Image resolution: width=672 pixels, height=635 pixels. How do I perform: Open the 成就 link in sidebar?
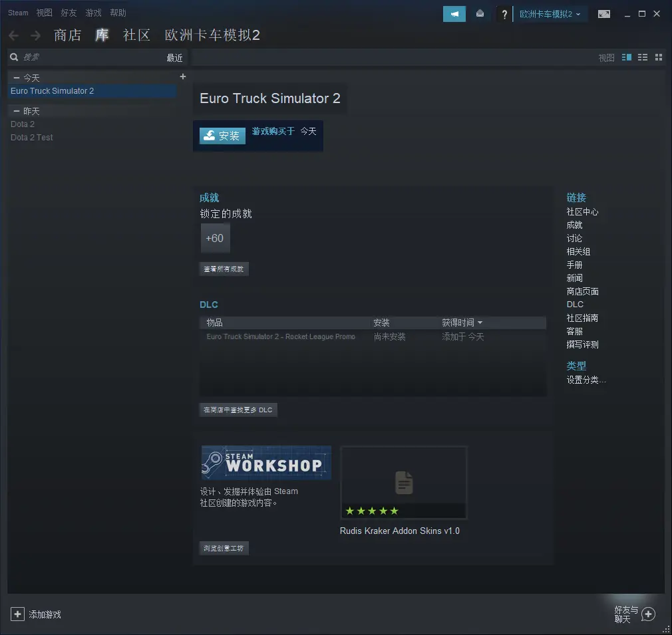point(574,225)
